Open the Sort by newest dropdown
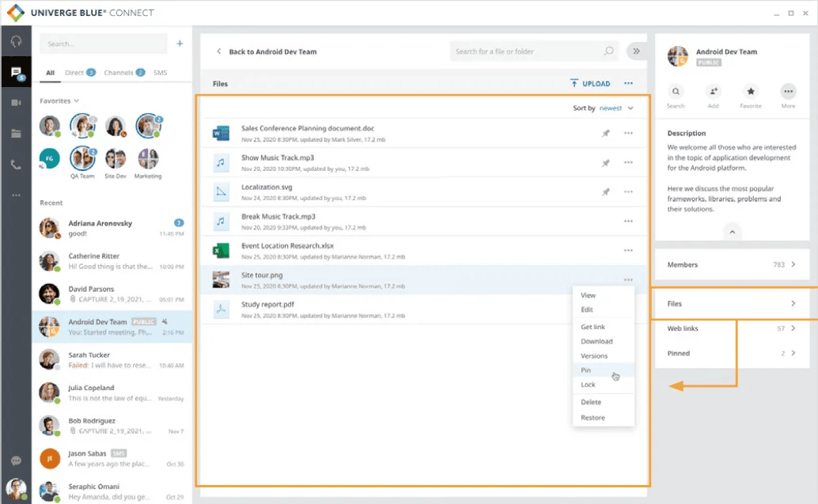The image size is (818, 504). (615, 108)
